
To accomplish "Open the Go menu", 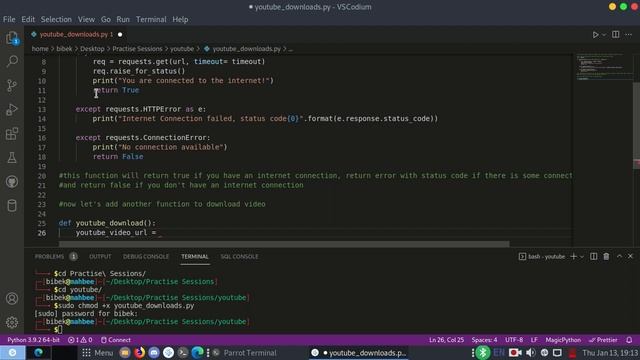I will click(x=106, y=19).
